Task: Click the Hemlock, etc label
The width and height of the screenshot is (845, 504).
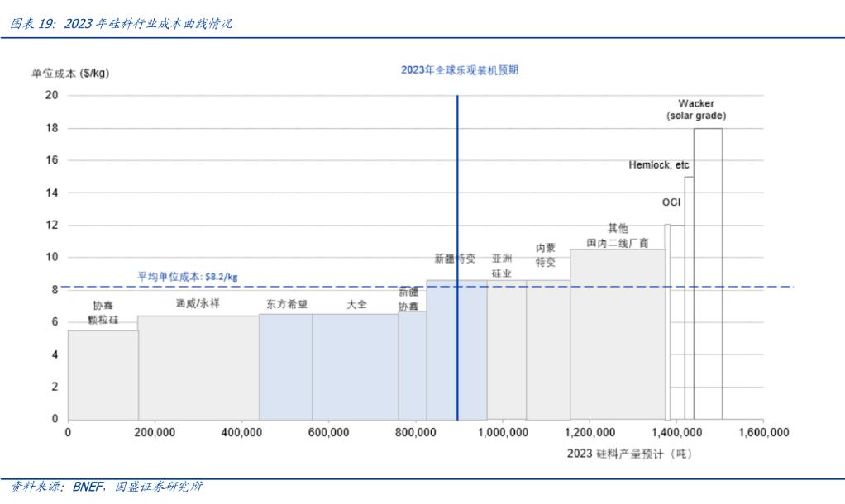Action: [x=658, y=165]
